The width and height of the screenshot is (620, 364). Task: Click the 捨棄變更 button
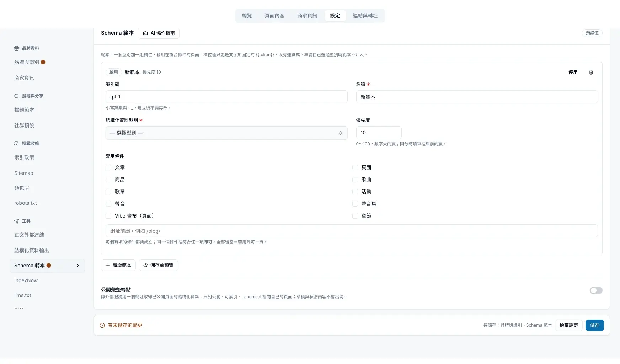(x=569, y=325)
